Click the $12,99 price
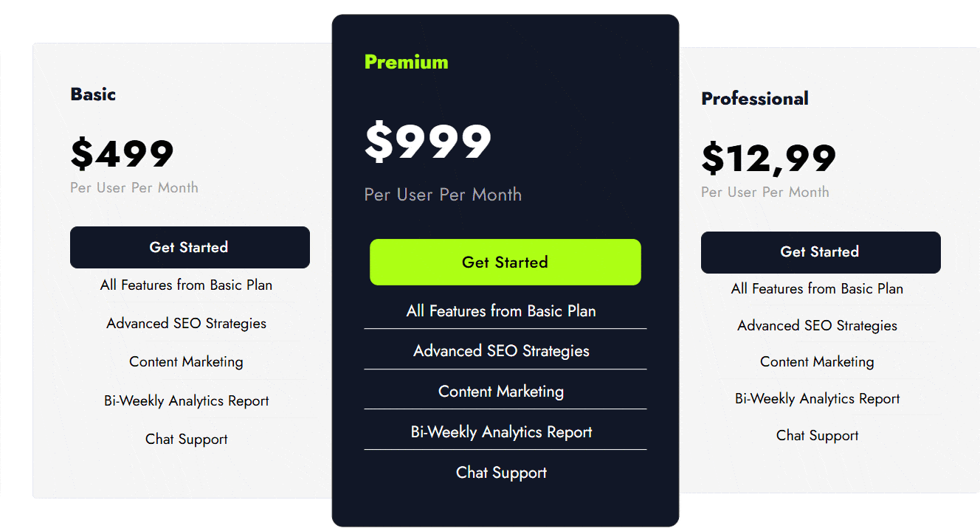 (768, 158)
